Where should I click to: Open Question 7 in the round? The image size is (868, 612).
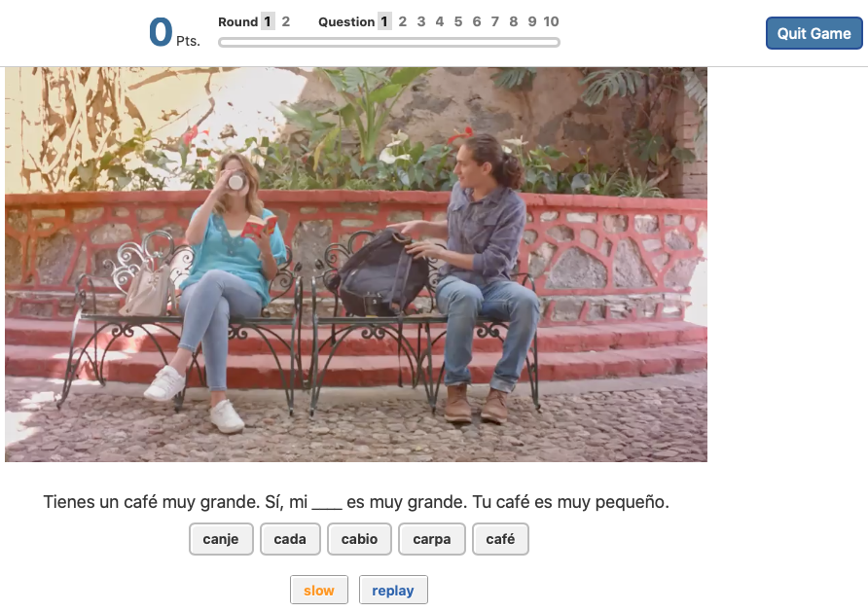495,21
